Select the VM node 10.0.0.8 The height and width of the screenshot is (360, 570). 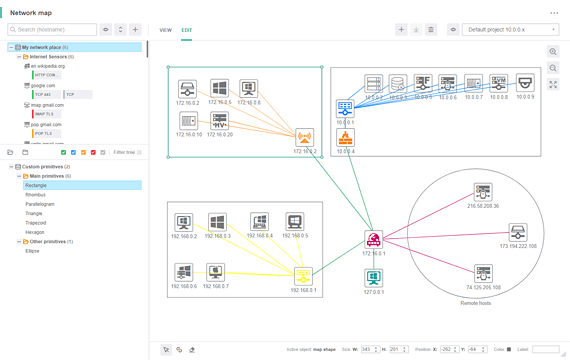click(498, 84)
